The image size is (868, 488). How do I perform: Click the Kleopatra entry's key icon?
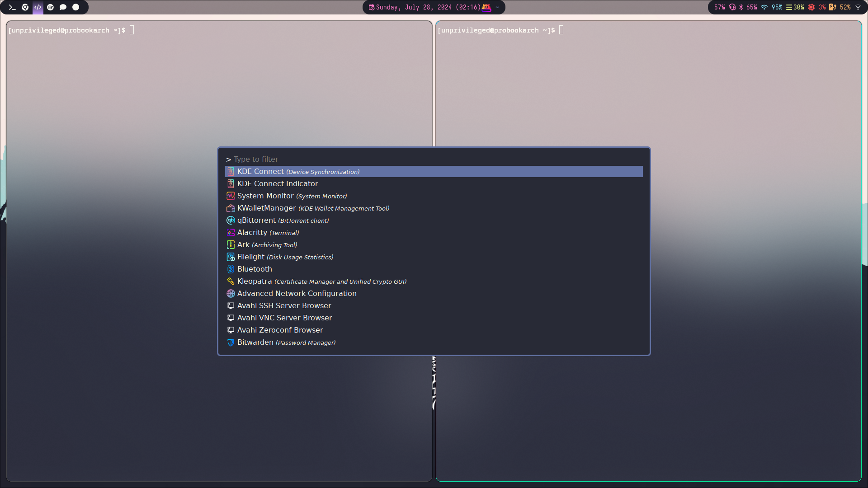tap(231, 282)
